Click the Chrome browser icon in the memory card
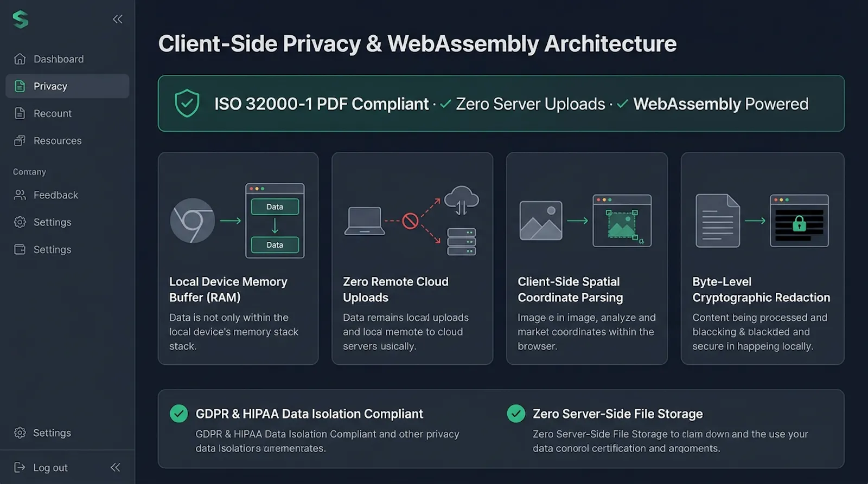Viewport: 868px width, 484px height. [x=193, y=221]
